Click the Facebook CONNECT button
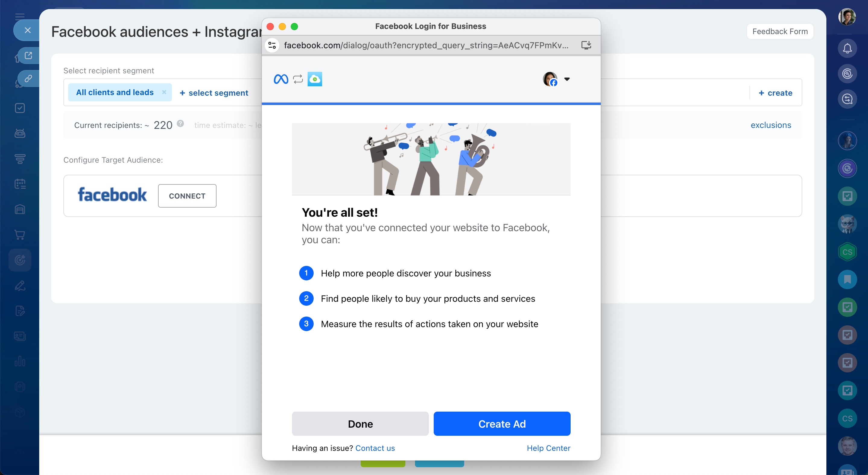This screenshot has height=475, width=868. [x=187, y=196]
